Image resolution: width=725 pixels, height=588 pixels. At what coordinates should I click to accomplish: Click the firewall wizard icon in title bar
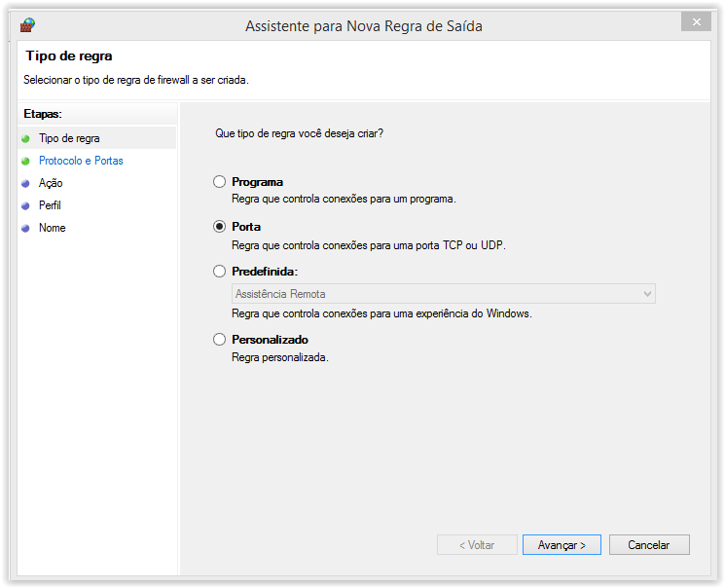tap(28, 25)
